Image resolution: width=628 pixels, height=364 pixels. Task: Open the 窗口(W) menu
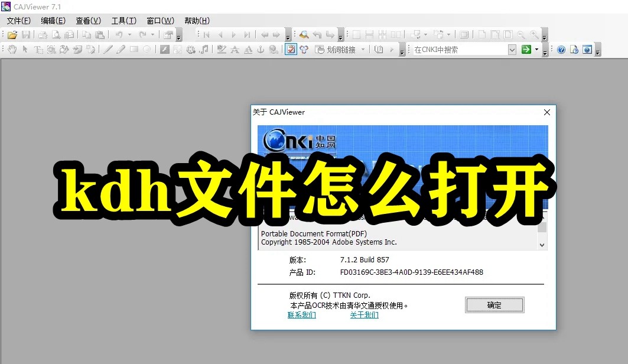[x=160, y=21]
